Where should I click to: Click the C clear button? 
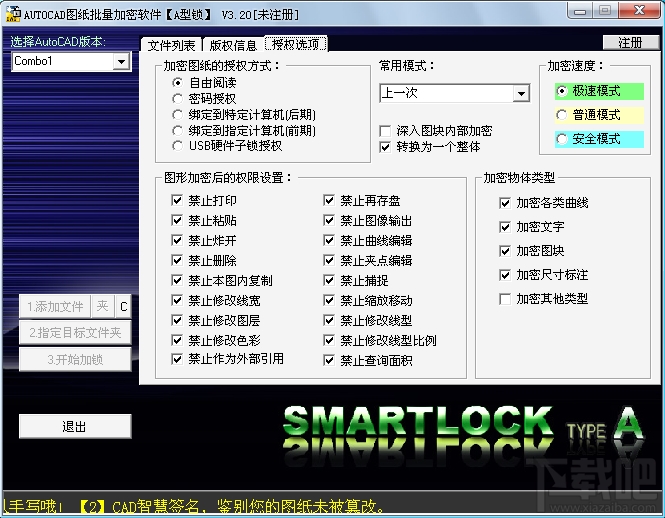point(123,306)
